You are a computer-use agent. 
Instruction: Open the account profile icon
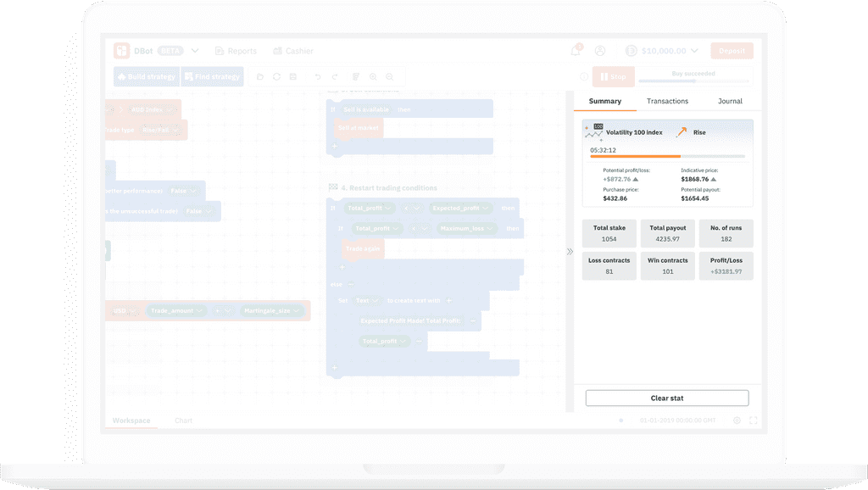[600, 51]
